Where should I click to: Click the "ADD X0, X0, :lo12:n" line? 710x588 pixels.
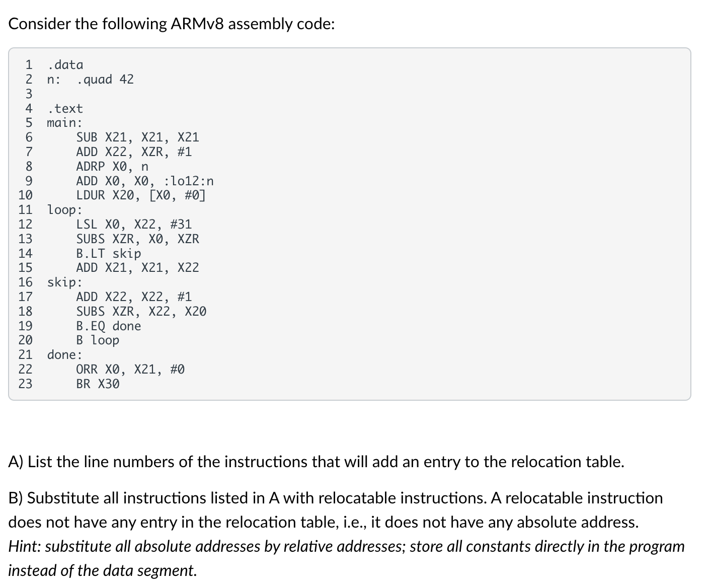pyautogui.click(x=145, y=181)
